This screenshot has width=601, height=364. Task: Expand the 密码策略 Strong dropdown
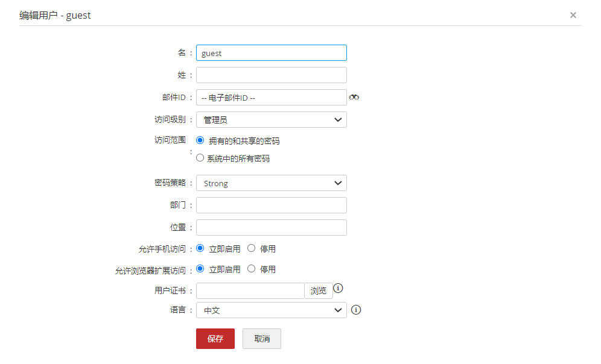click(x=272, y=183)
